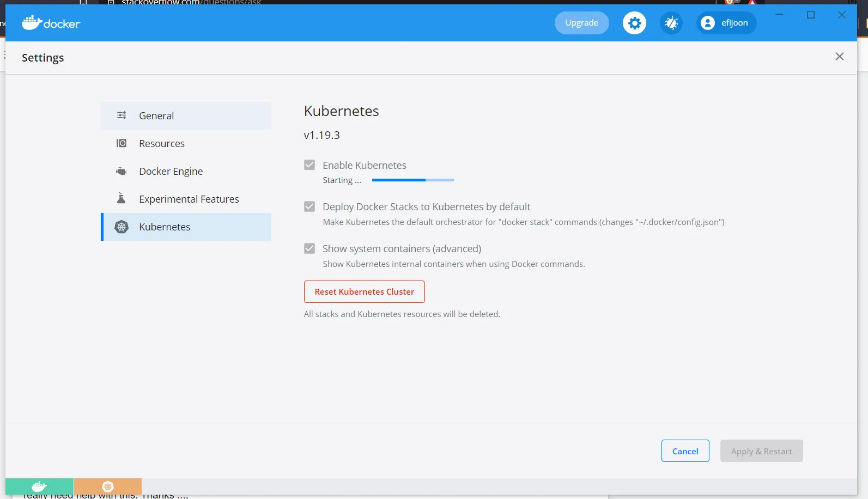This screenshot has width=868, height=499.
Task: Click the Docker Engine whale icon
Action: pyautogui.click(x=122, y=171)
